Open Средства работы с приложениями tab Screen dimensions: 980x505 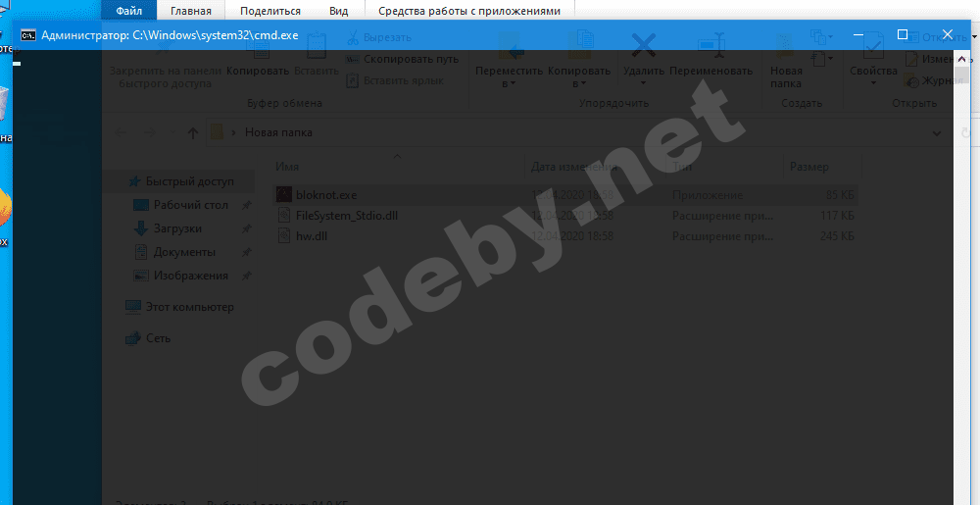469,11
